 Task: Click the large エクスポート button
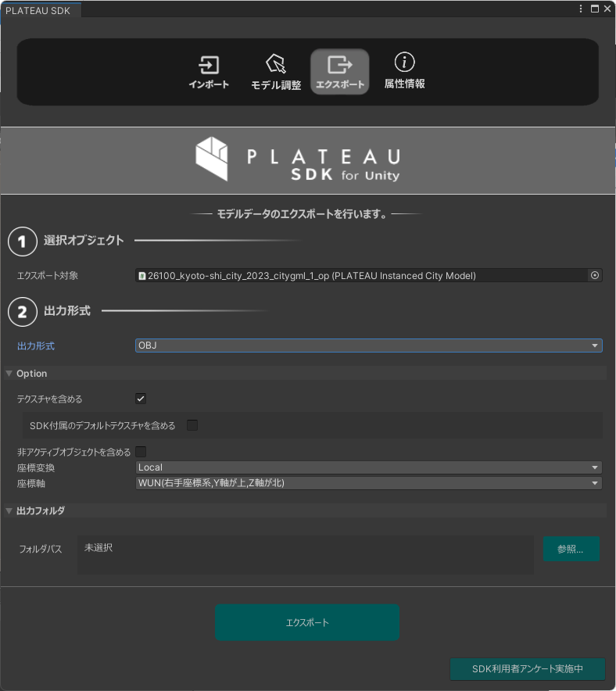(307, 622)
